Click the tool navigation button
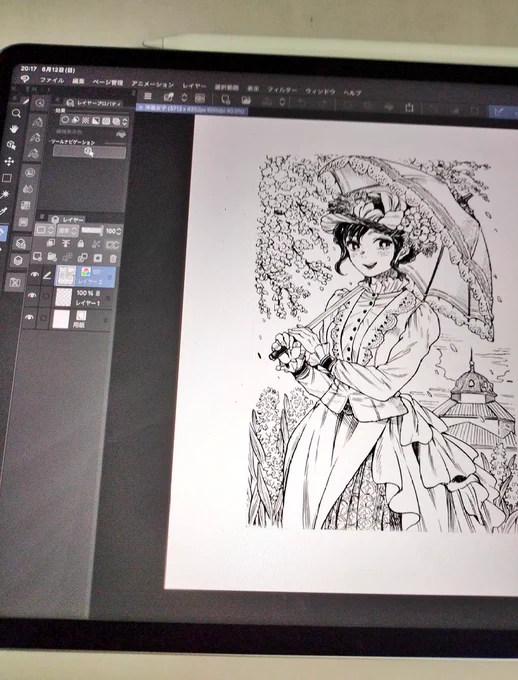This screenshot has height=680, width=518. click(89, 151)
